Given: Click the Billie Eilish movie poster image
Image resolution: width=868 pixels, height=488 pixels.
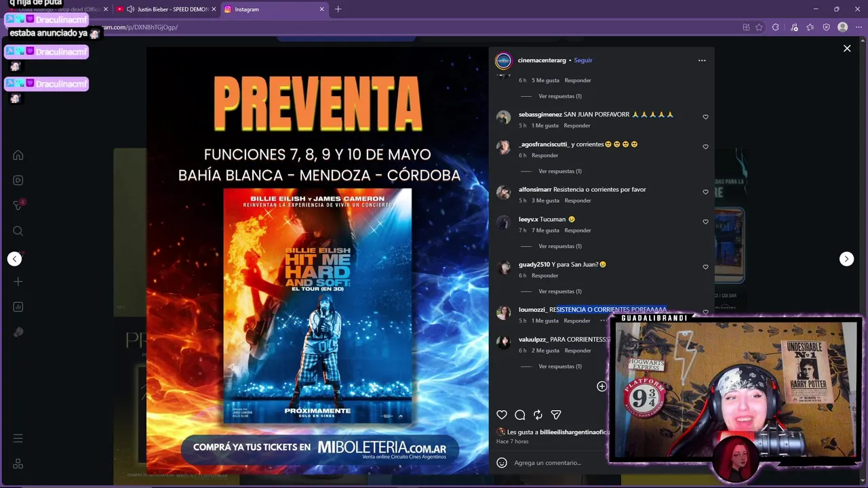Looking at the screenshot, I should pos(317,306).
